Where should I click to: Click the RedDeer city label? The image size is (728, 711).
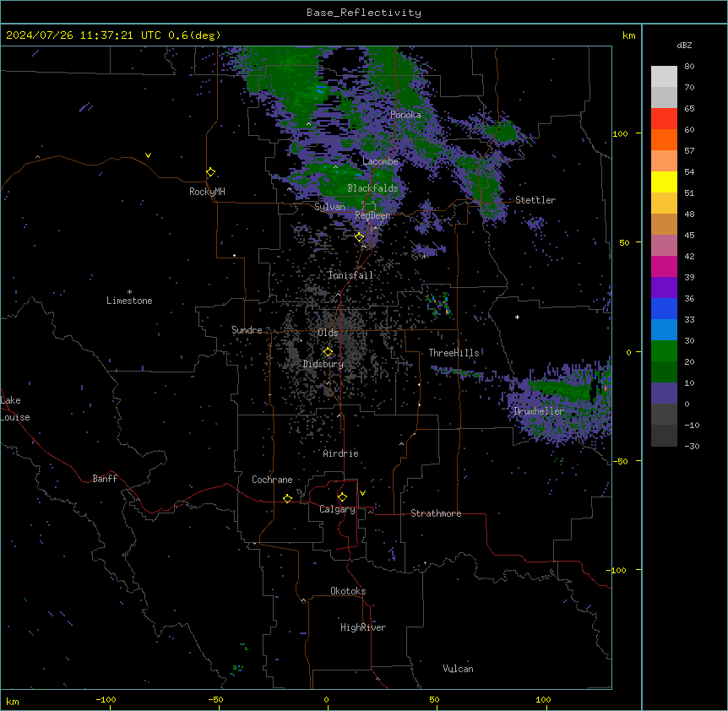click(372, 215)
